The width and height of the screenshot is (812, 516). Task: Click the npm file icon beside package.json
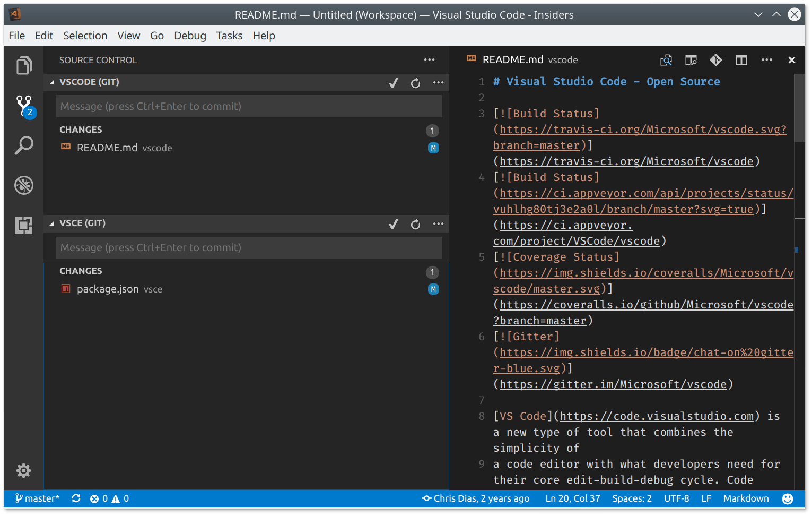(x=66, y=289)
